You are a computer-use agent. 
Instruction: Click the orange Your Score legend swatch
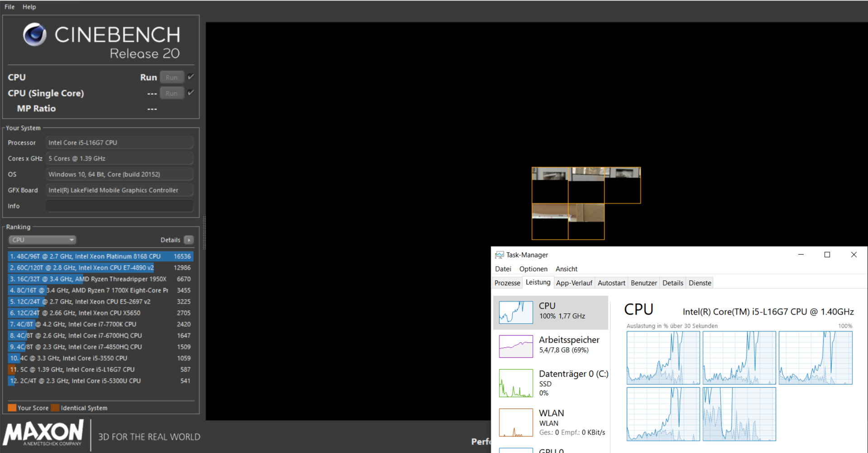click(x=12, y=408)
